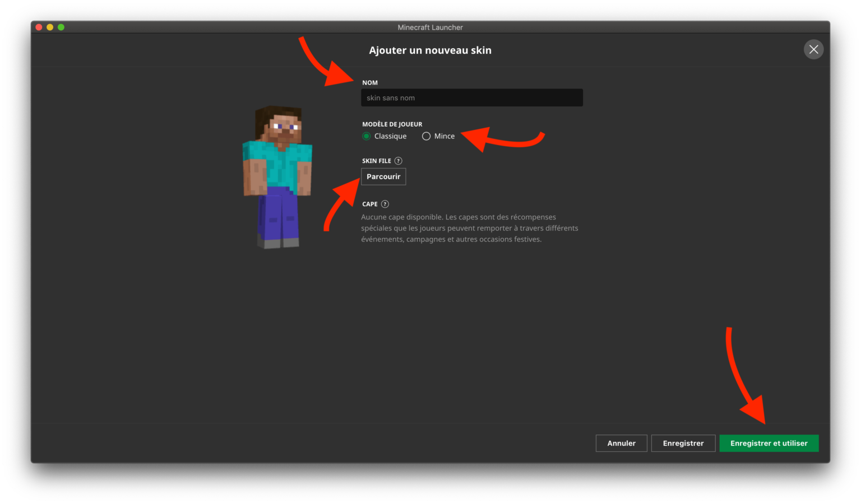
Task: Click Parcourir to browse for a skin
Action: click(383, 176)
